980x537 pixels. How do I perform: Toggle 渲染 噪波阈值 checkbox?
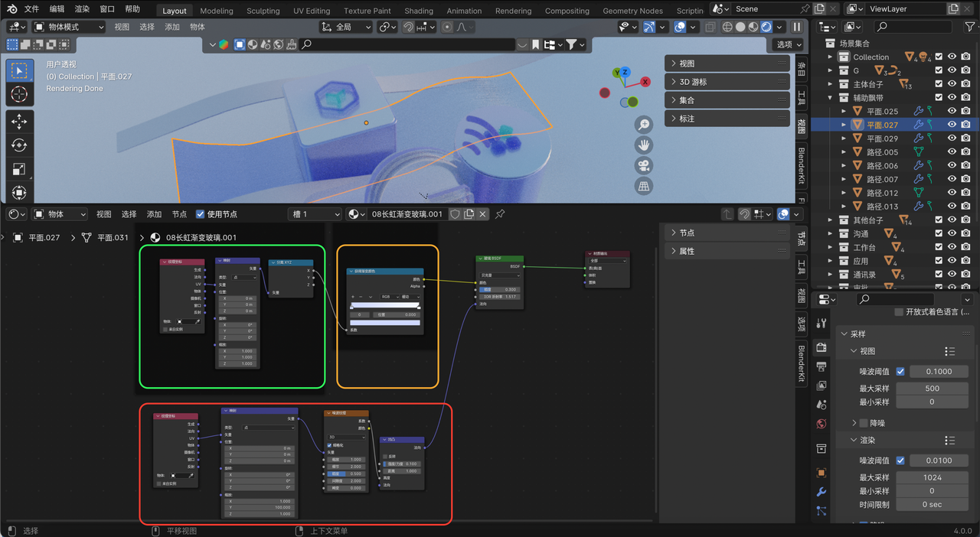(x=900, y=461)
